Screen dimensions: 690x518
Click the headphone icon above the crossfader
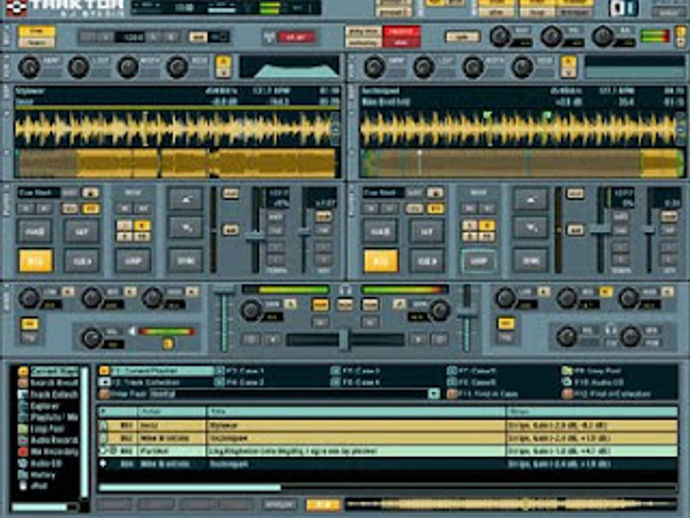[x=345, y=290]
